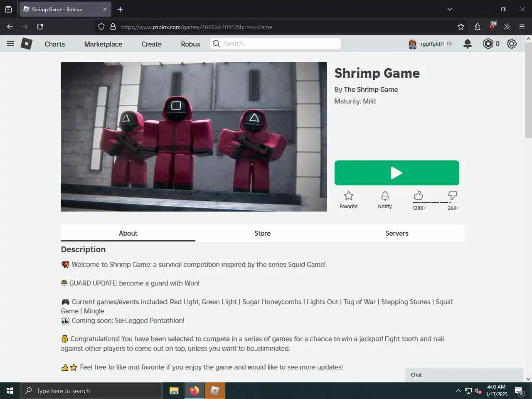Open the red extension with 15 badge
Screen dimensions: 532x399
coord(493,26)
